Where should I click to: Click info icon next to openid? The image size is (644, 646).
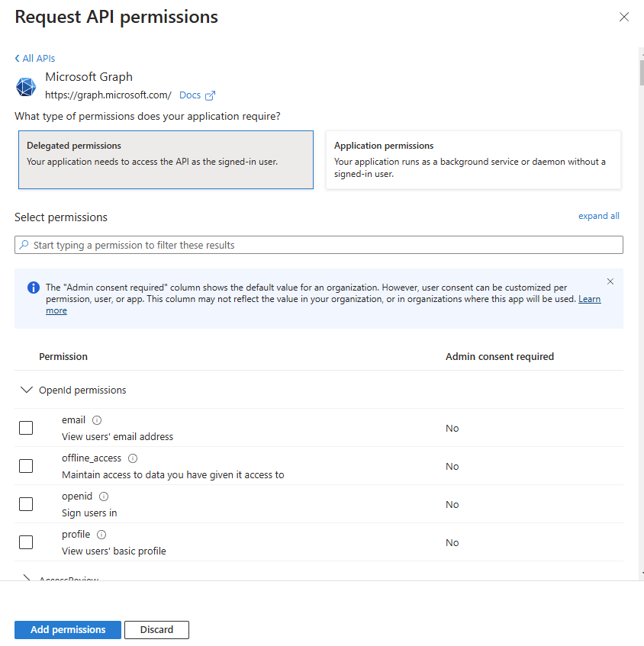pyautogui.click(x=104, y=497)
